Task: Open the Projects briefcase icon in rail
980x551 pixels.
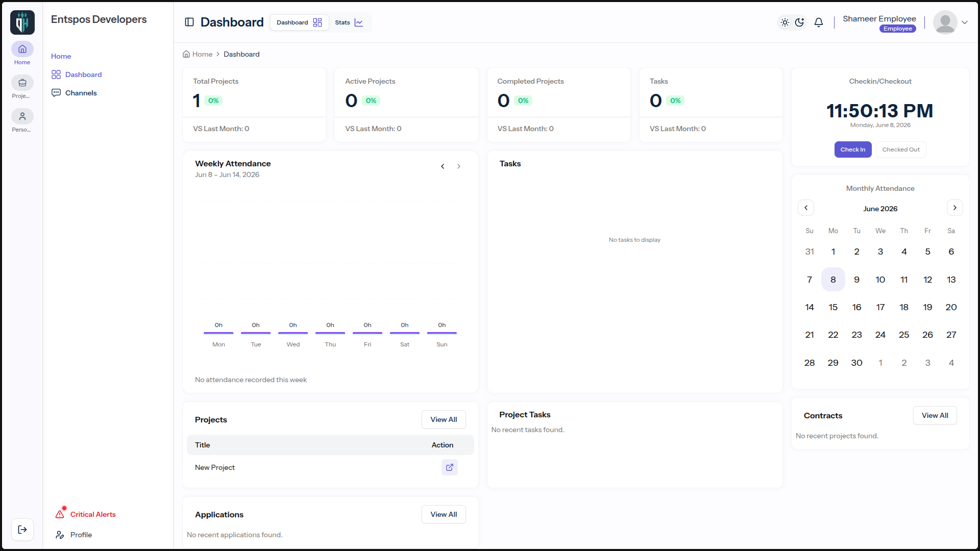Action: (x=22, y=83)
